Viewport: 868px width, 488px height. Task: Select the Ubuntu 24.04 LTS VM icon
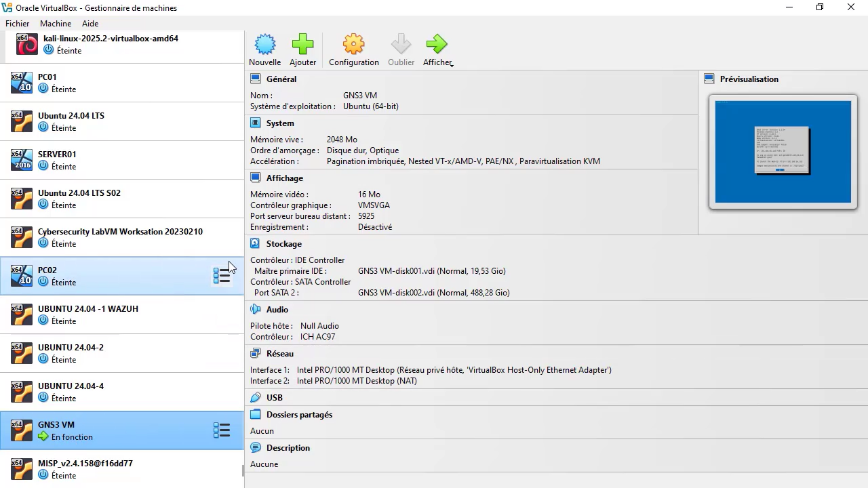point(22,122)
